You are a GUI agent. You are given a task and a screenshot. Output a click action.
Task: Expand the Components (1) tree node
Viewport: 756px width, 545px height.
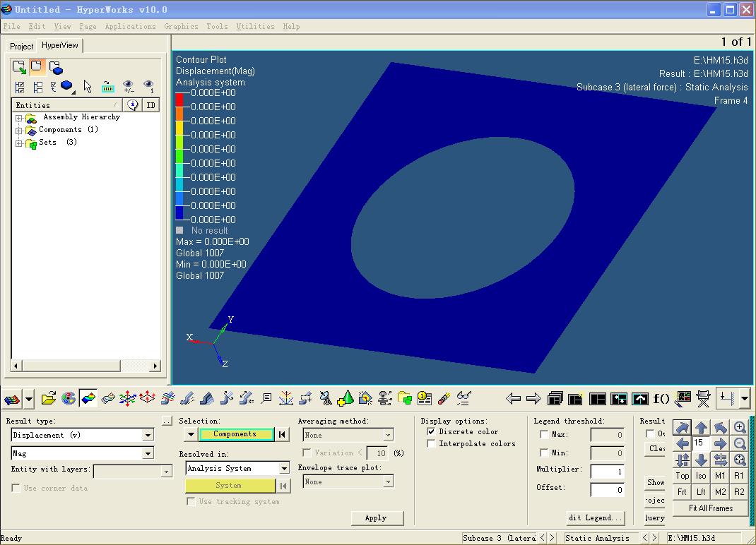point(19,131)
